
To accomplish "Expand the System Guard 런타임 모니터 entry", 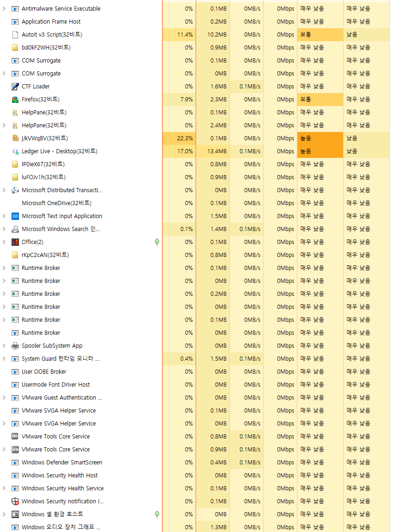I will (4, 359).
